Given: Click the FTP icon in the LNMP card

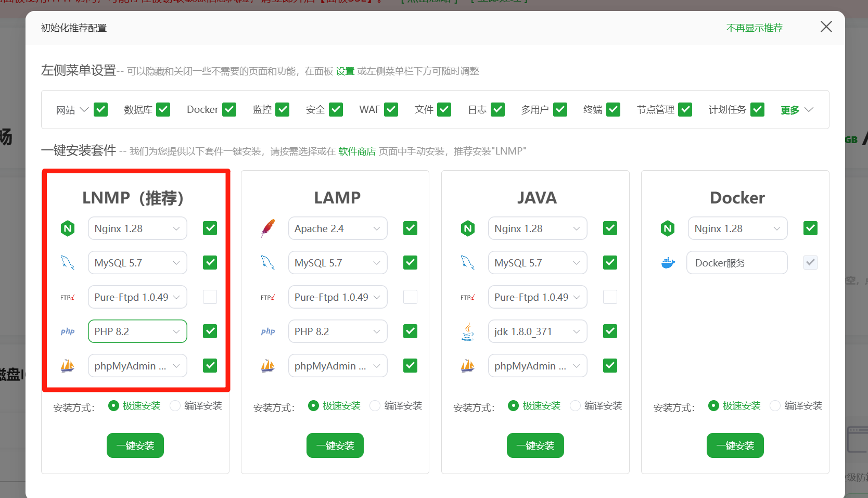Looking at the screenshot, I should 68,297.
